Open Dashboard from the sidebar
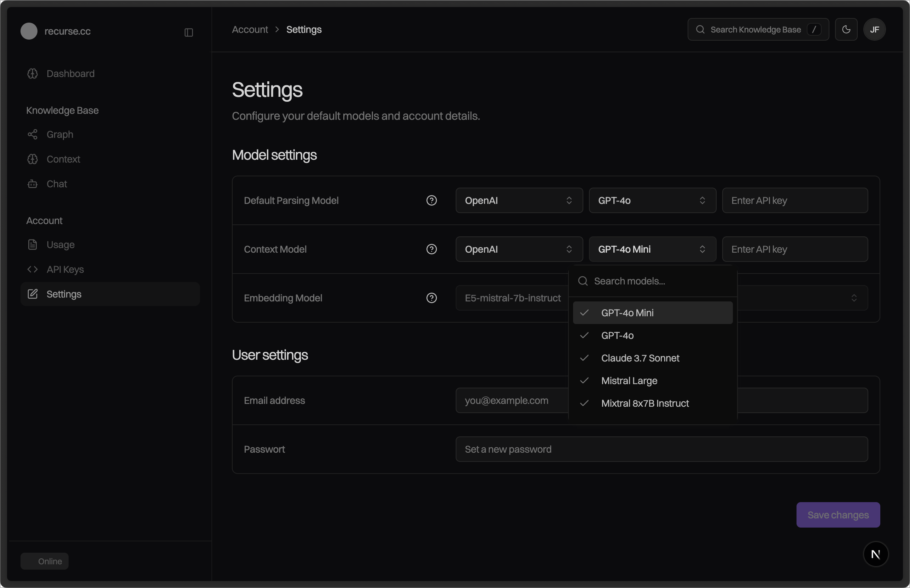 coord(70,74)
